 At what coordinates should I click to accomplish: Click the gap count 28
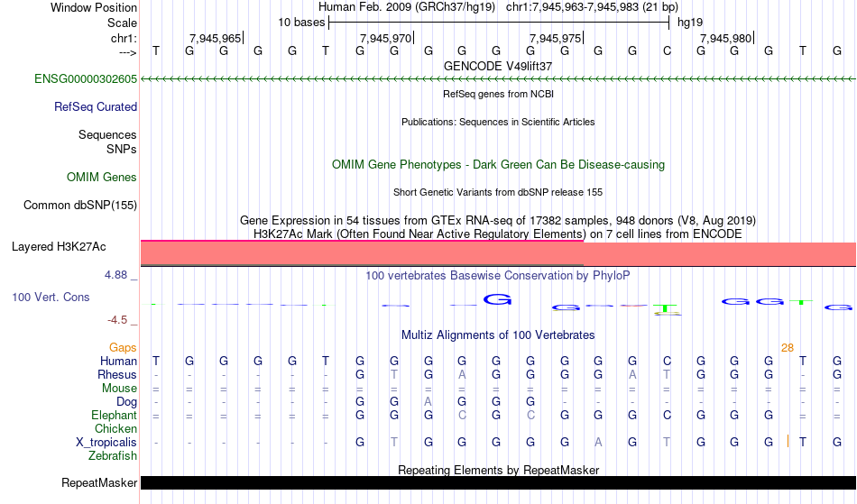pyautogui.click(x=787, y=348)
